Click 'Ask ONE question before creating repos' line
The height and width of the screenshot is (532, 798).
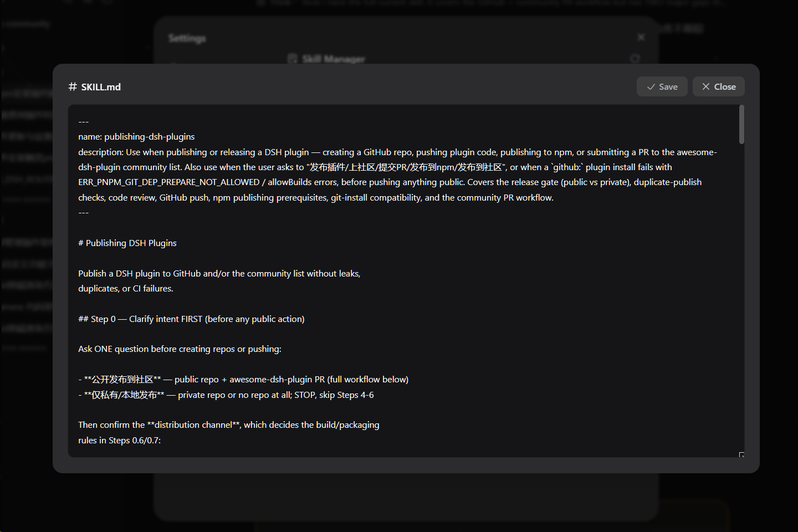180,349
